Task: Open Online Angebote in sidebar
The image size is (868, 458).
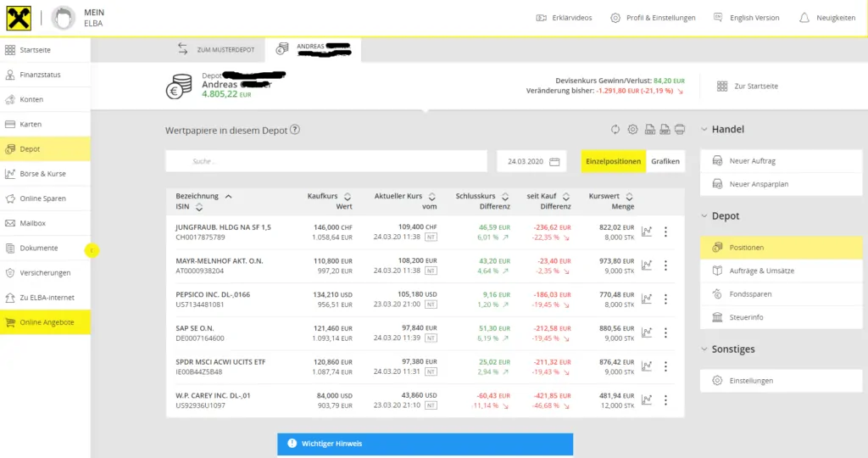Action: [46, 322]
